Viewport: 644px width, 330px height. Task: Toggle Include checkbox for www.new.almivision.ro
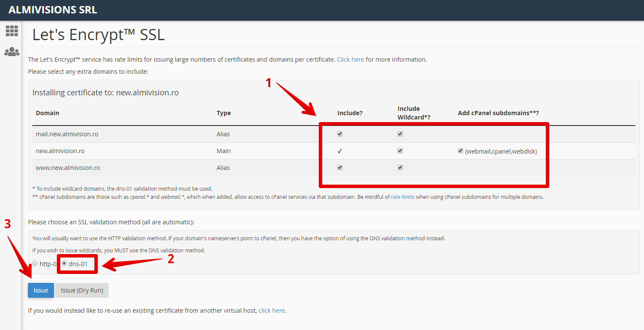340,167
